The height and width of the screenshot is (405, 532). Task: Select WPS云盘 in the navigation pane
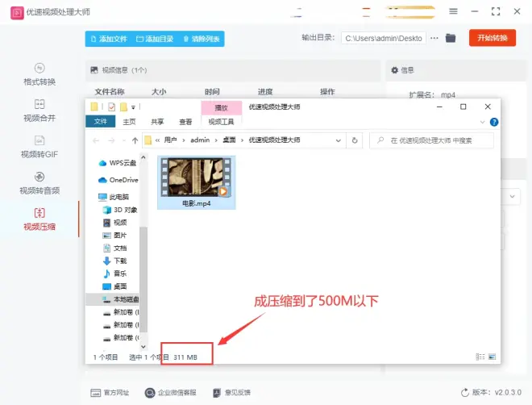118,163
